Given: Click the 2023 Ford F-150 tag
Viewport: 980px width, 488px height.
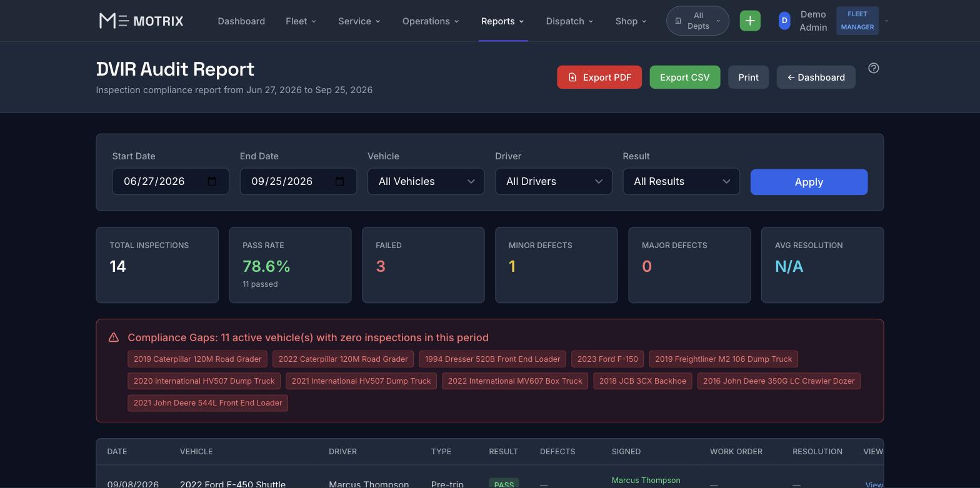Looking at the screenshot, I should point(607,359).
